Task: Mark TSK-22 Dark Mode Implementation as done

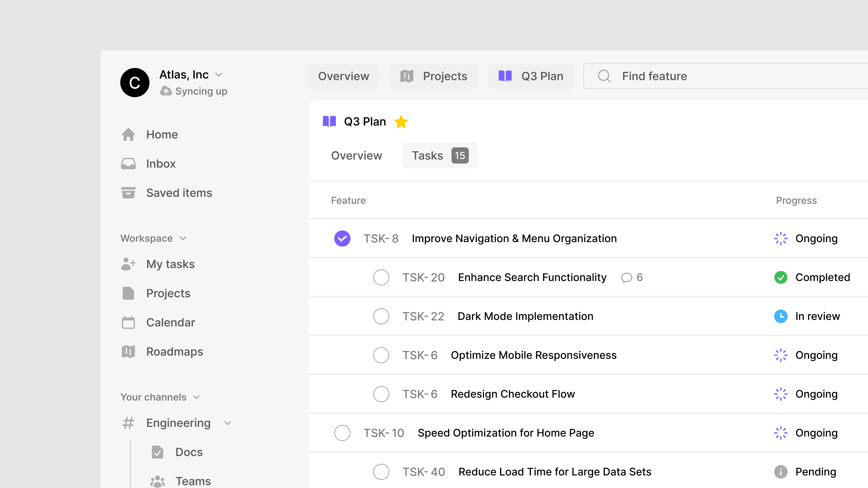Action: 381,316
